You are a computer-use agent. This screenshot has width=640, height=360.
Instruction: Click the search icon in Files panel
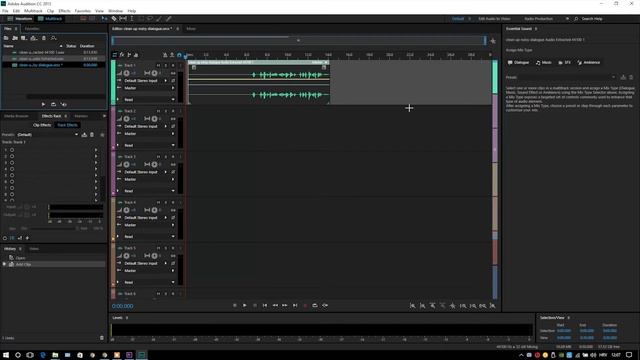(53, 38)
